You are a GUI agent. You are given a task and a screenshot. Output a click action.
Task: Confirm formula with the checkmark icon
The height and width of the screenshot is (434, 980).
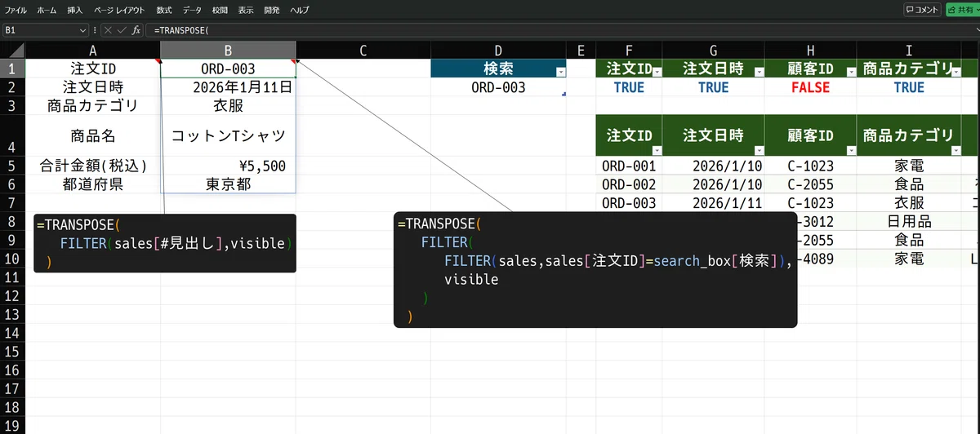[x=122, y=30]
